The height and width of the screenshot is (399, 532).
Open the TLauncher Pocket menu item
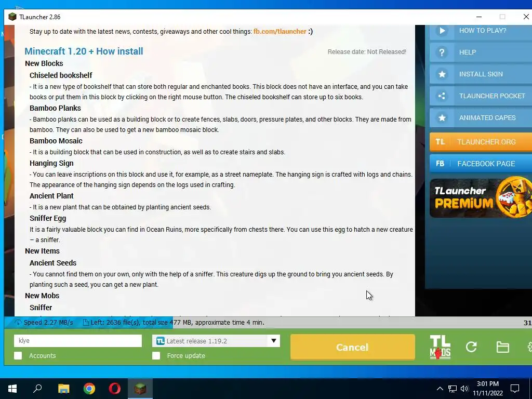click(481, 96)
